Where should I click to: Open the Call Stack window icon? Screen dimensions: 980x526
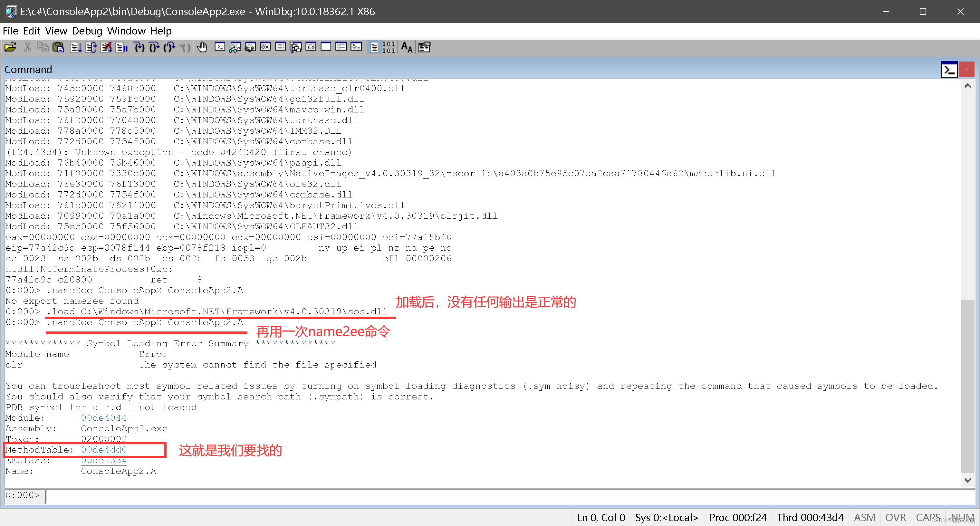295,47
